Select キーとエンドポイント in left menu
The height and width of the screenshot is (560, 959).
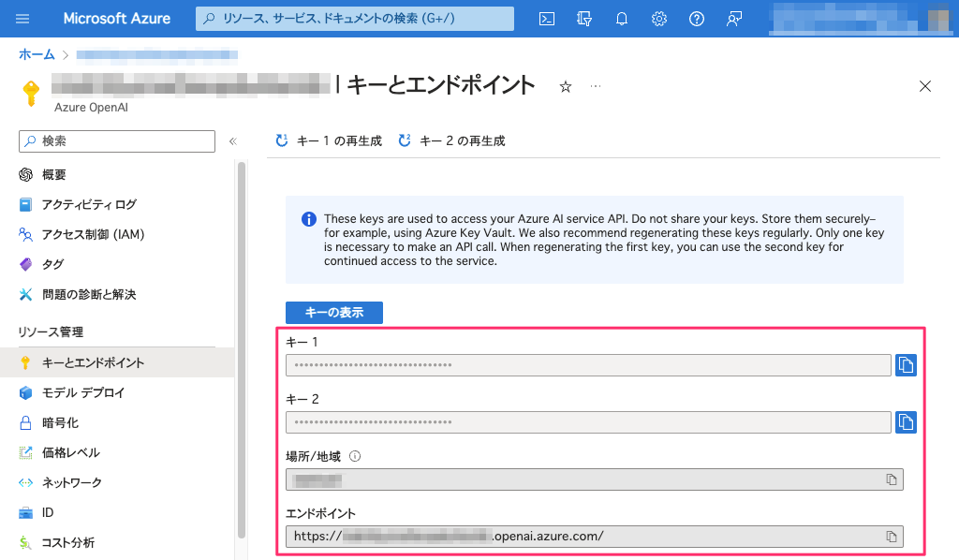click(x=117, y=362)
